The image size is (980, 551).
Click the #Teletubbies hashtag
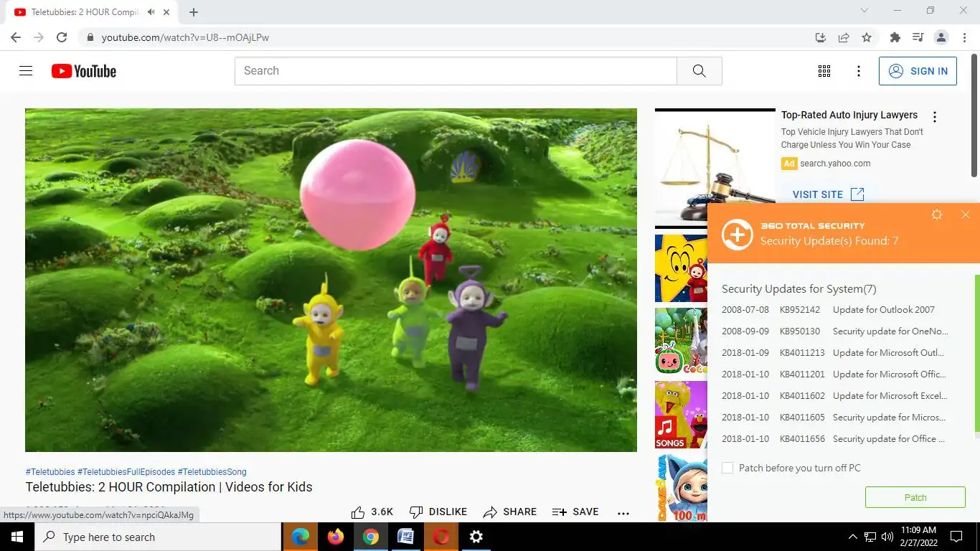[x=50, y=472]
